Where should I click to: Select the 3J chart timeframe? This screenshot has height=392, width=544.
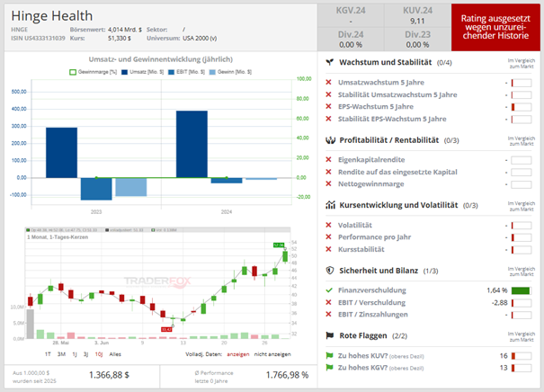85,354
